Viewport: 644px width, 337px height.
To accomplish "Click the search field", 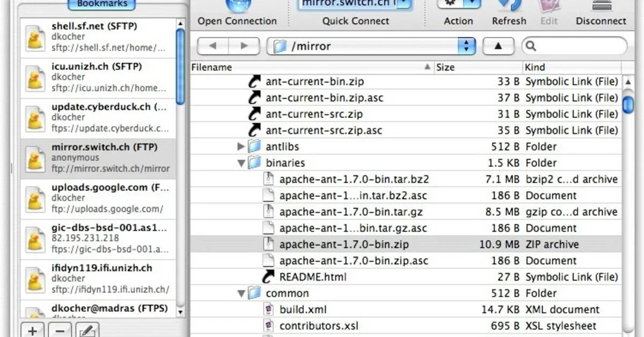I will [x=574, y=46].
